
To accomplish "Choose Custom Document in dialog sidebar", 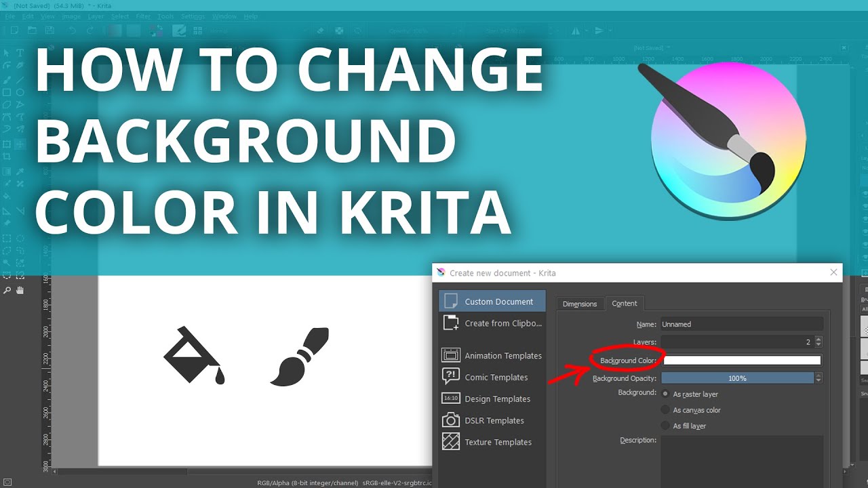I will click(x=492, y=301).
